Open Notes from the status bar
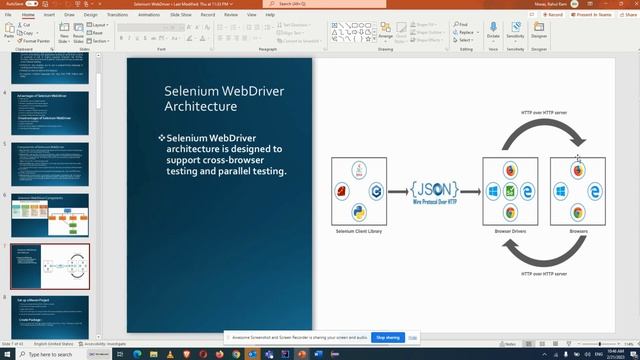Viewport: 640px width, 360px height. coord(507,344)
